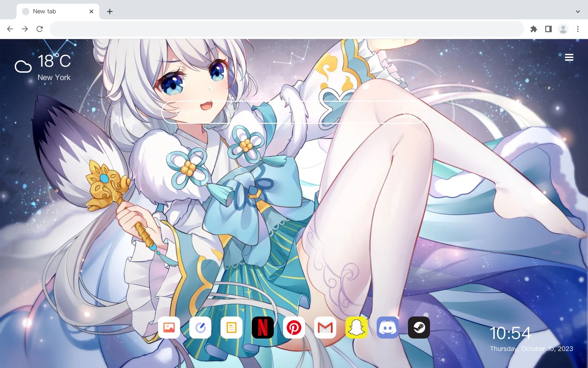This screenshot has width=588, height=368.
Task: Click the 18°C temperature reading
Action: tap(54, 61)
